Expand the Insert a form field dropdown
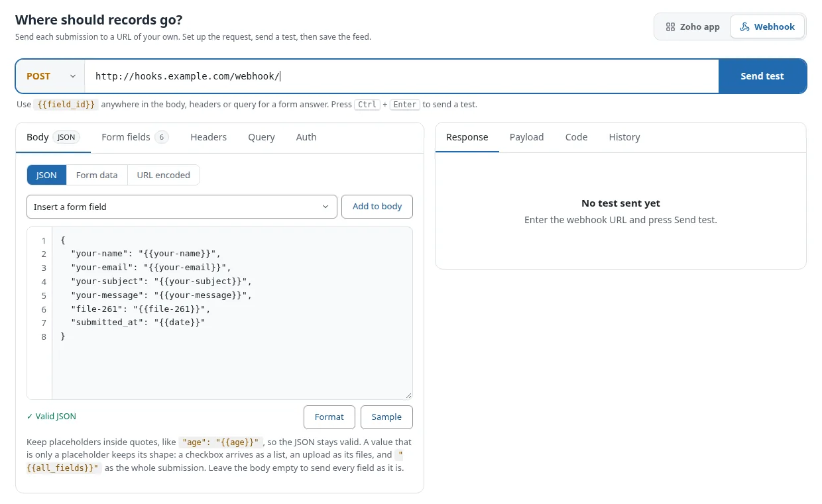Viewport: 822px width, 504px height. pyautogui.click(x=182, y=207)
